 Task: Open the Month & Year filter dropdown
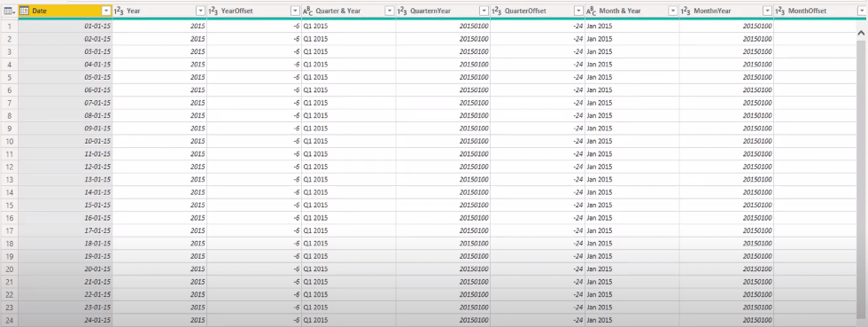672,12
